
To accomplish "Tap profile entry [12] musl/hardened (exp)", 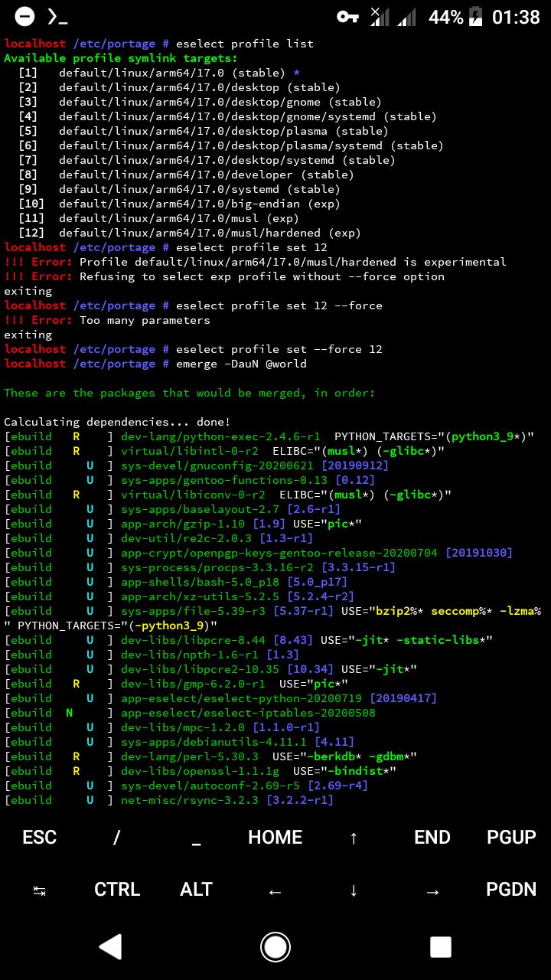I will 190,233.
